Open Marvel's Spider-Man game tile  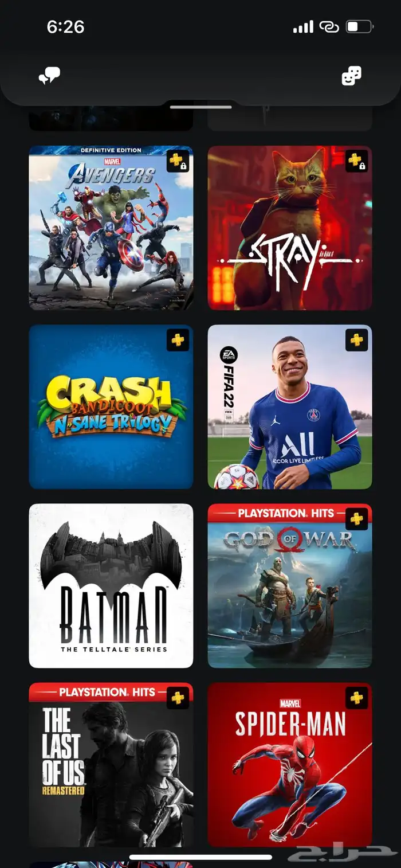click(x=290, y=765)
